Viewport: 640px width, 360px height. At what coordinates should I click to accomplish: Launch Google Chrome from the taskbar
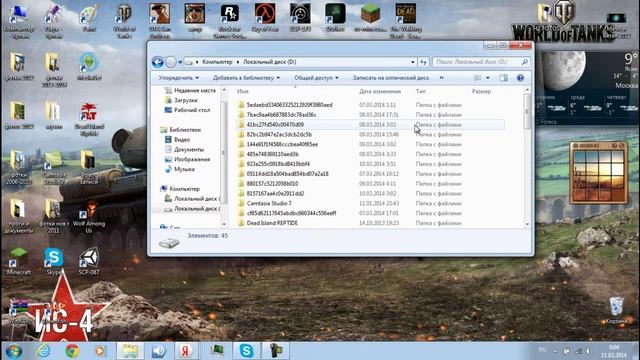pos(72,351)
